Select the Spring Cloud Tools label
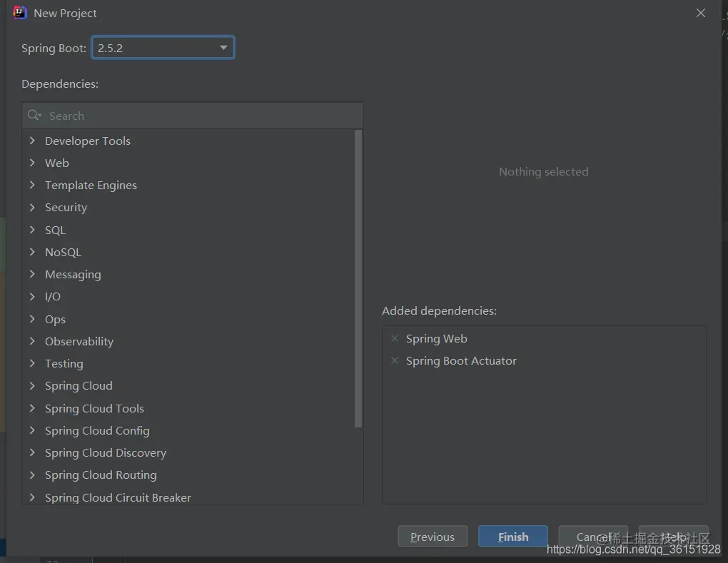This screenshot has width=728, height=563. point(94,408)
